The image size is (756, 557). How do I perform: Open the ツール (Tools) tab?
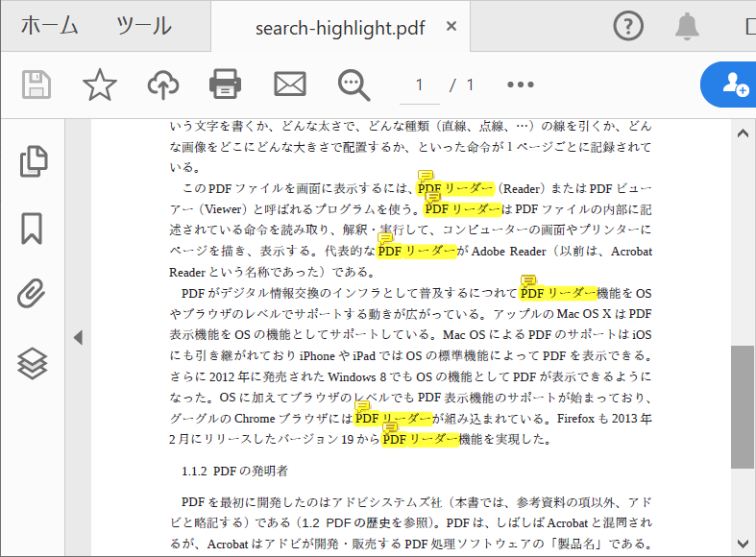click(x=144, y=26)
